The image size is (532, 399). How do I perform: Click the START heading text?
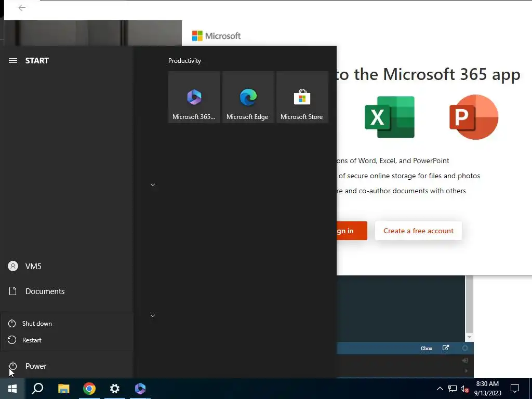(x=37, y=61)
